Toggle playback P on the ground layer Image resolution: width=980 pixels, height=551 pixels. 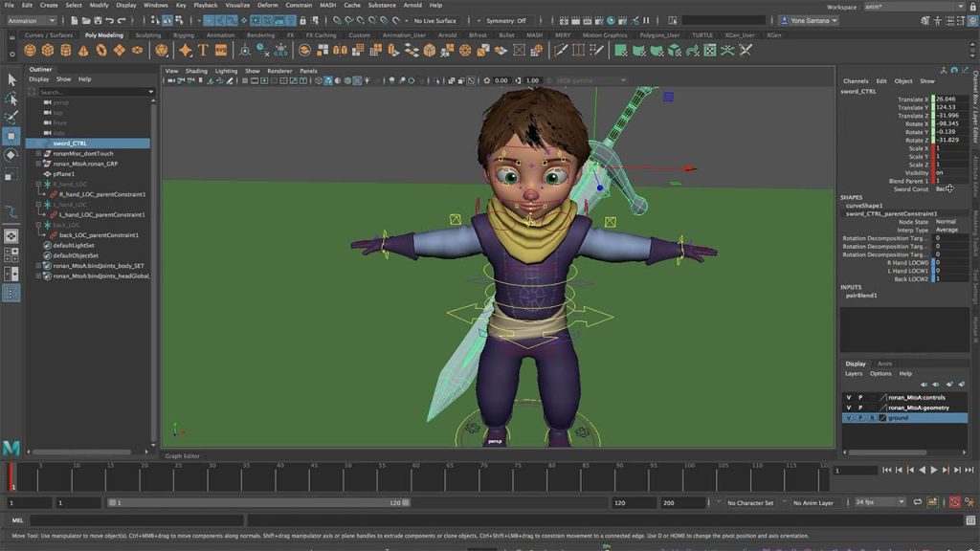pyautogui.click(x=860, y=417)
